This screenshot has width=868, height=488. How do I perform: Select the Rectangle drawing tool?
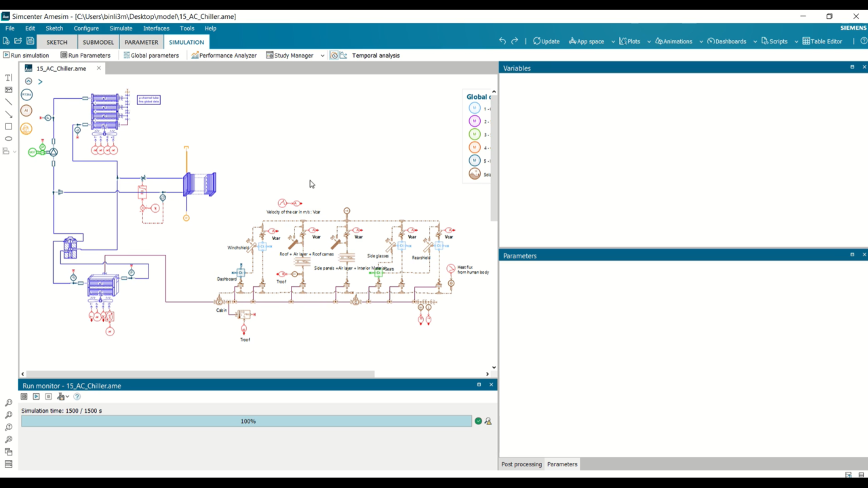[9, 127]
